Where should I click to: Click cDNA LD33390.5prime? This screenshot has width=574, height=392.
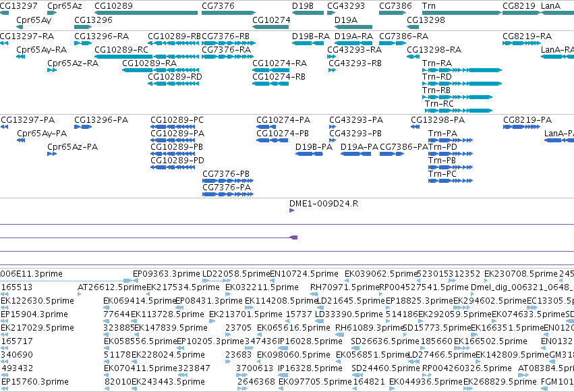pos(320,321)
